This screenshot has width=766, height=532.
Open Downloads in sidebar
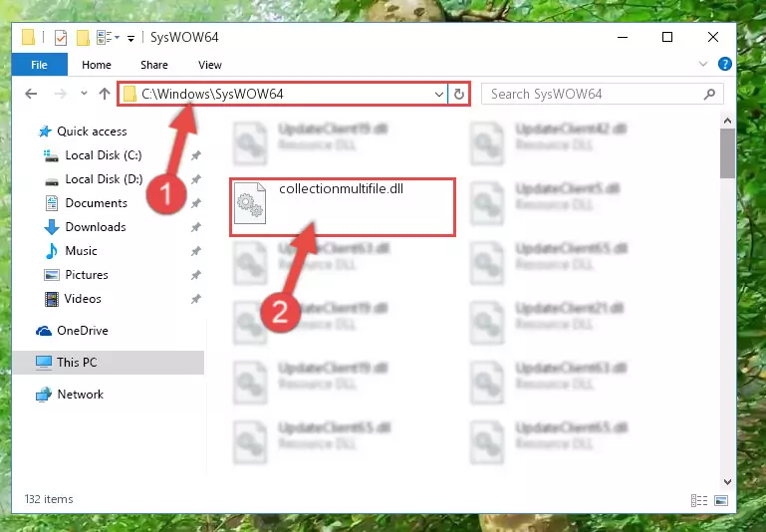96,227
